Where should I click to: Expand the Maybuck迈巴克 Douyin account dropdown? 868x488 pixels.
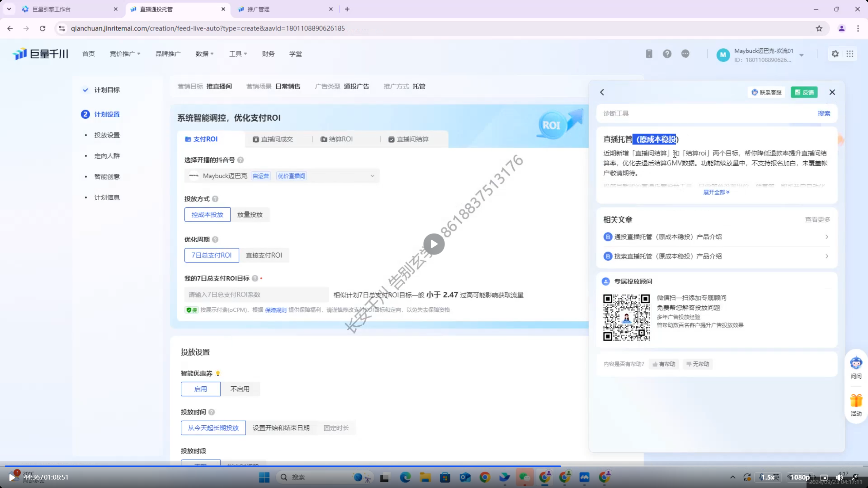coord(372,176)
